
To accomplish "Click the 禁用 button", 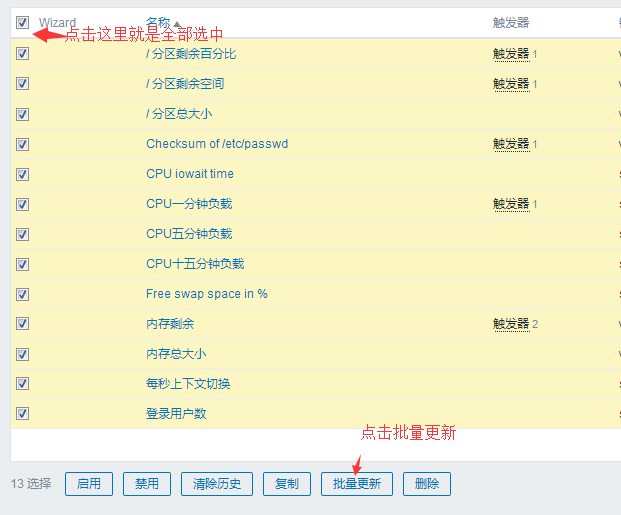I will (147, 484).
